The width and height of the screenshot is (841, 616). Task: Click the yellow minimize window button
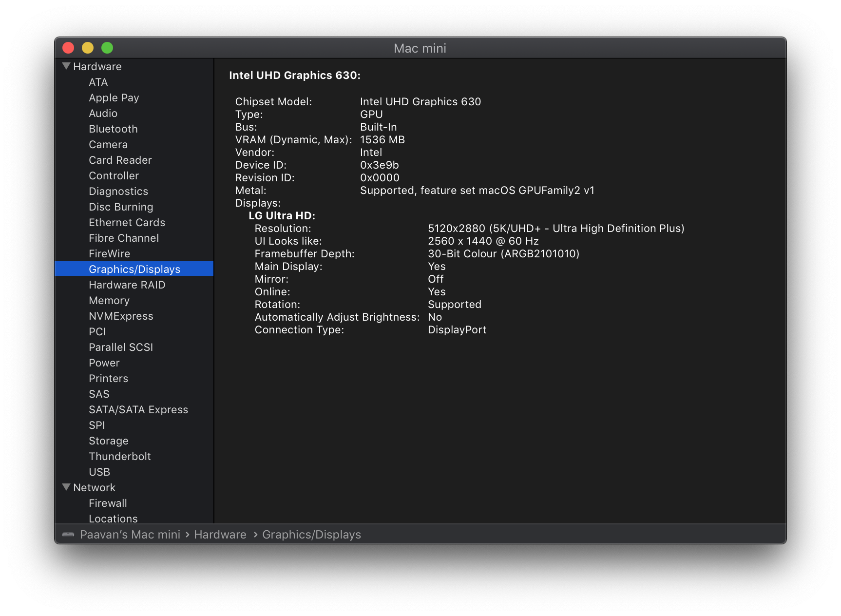click(x=88, y=48)
